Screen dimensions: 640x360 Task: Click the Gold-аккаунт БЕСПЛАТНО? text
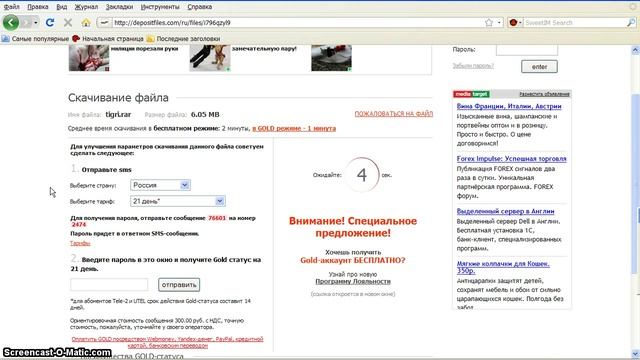pyautogui.click(x=353, y=260)
